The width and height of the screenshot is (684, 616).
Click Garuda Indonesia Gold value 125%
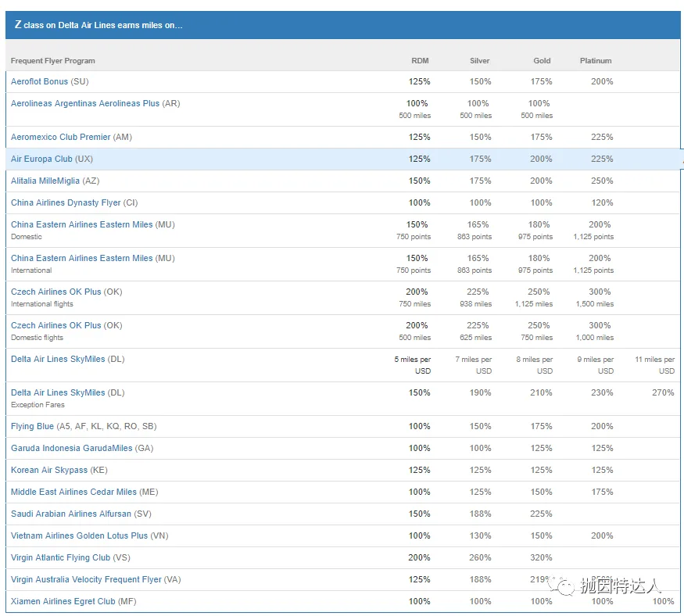542,448
